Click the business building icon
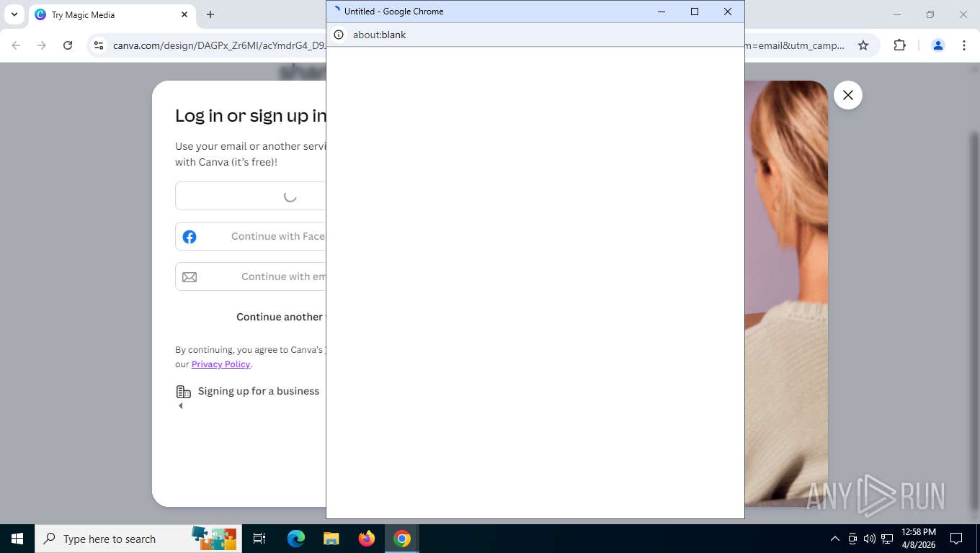This screenshot has width=980, height=553. (x=184, y=392)
